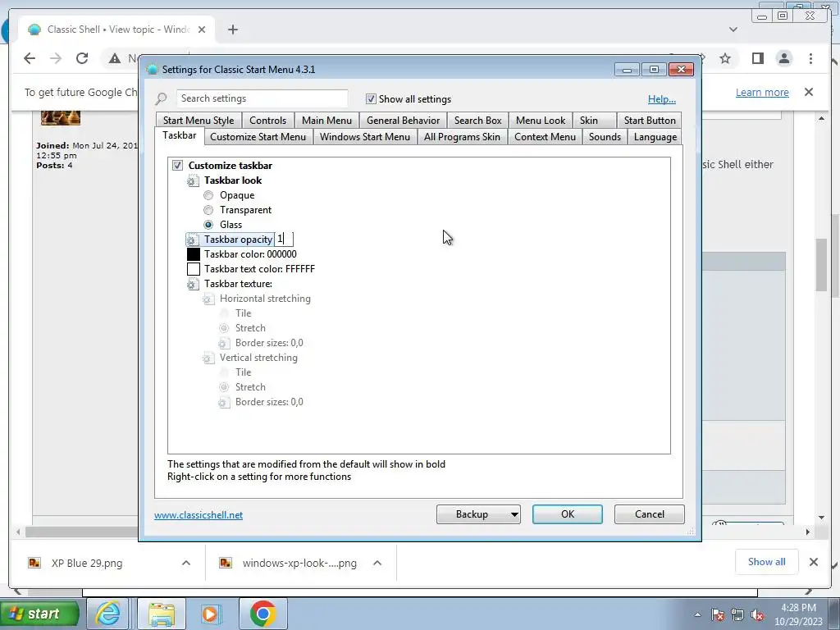Click the muted volume tray icon
The height and width of the screenshot is (630, 840).
point(757,614)
